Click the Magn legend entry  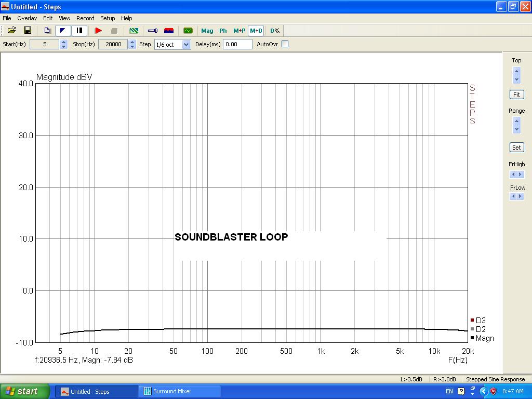coord(482,338)
